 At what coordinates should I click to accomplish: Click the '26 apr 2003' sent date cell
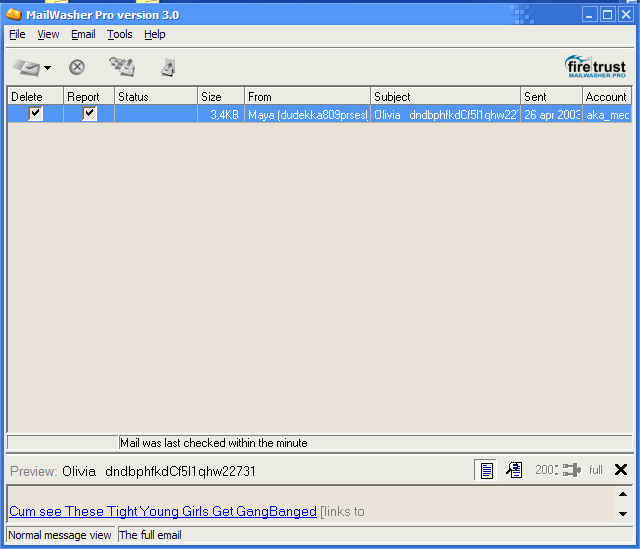pyautogui.click(x=551, y=115)
